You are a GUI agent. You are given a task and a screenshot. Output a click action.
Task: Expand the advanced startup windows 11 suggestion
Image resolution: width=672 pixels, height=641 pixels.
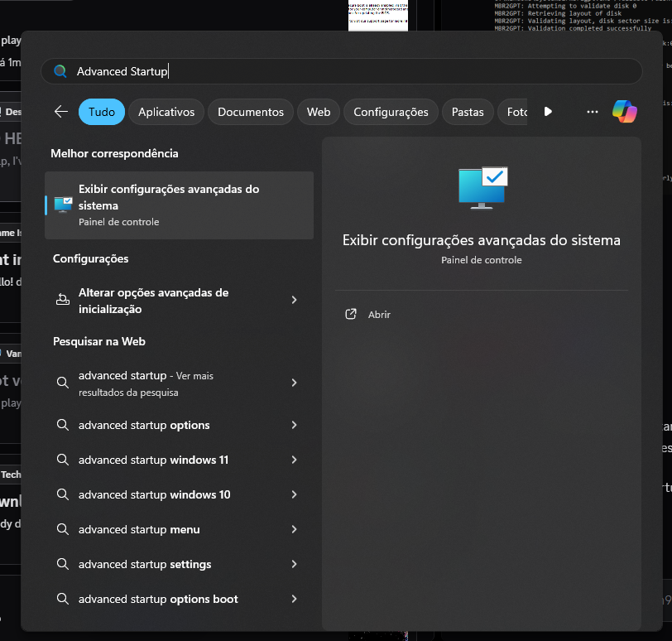[294, 460]
